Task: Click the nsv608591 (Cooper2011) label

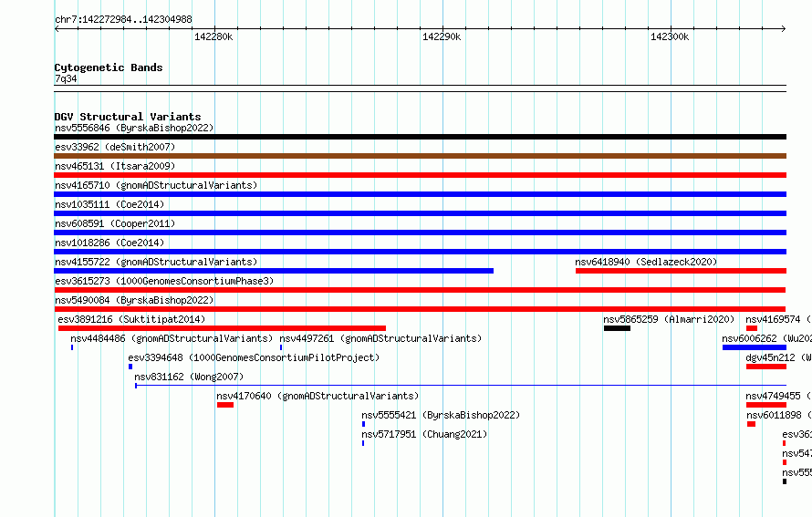Action: [115, 223]
